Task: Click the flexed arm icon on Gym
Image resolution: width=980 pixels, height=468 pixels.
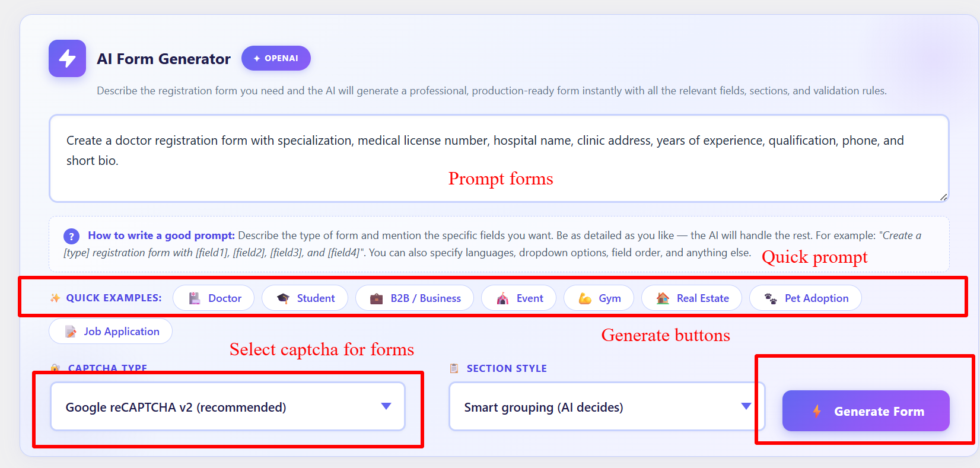Action: 585,298
